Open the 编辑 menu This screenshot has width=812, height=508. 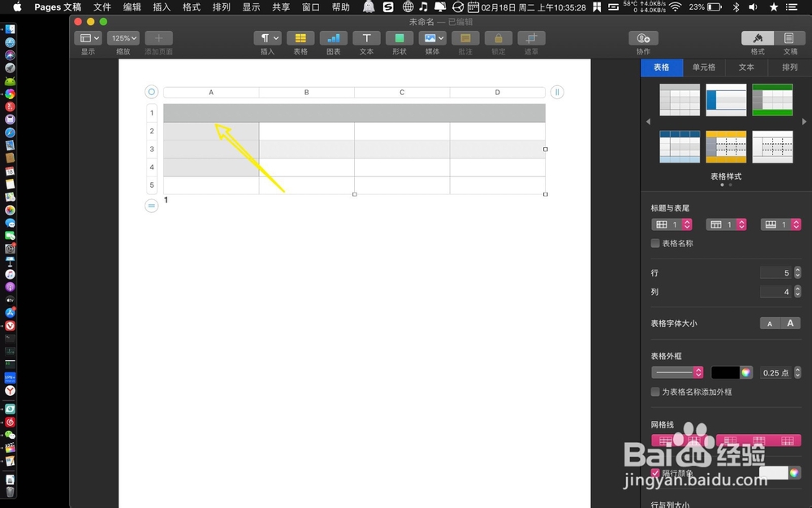click(132, 7)
